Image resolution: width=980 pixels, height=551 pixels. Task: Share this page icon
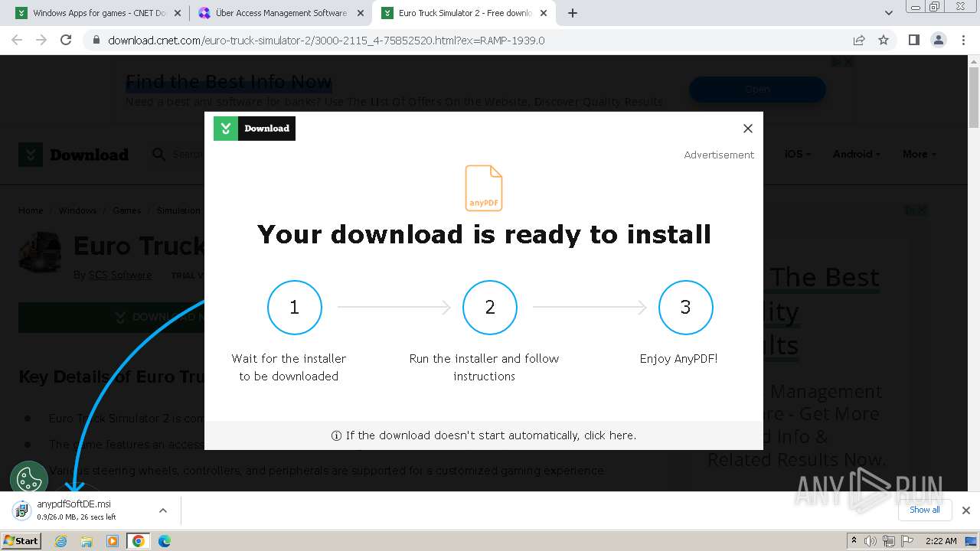859,40
